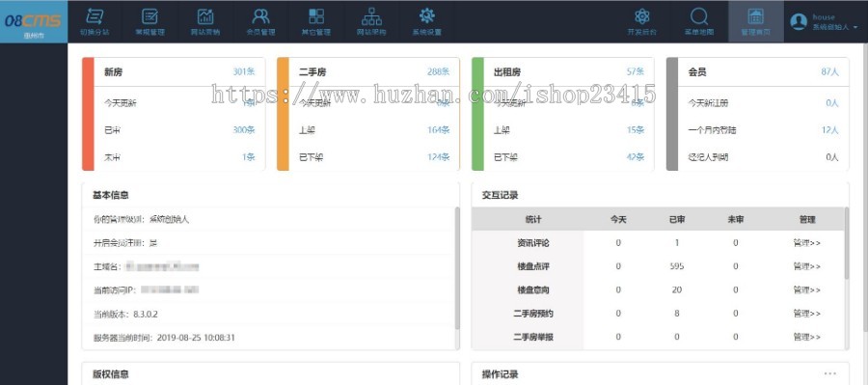Open the 其它管理 grid icon

(316, 16)
